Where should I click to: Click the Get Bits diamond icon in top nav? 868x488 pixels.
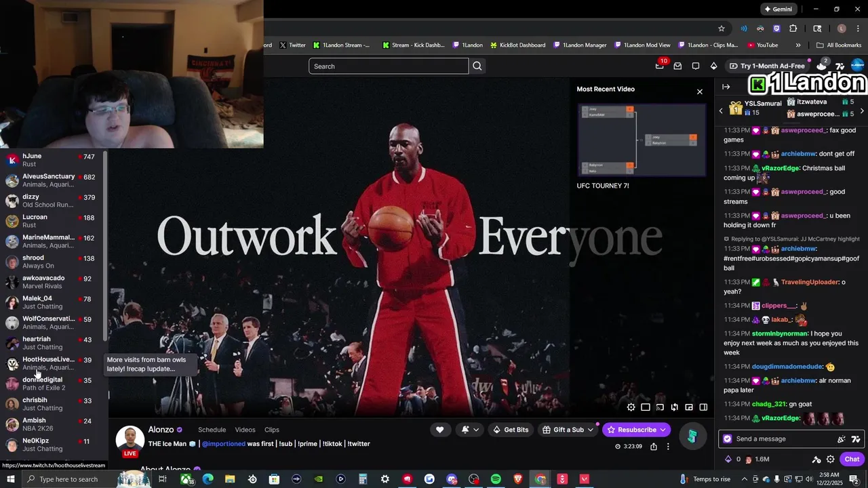click(x=713, y=66)
